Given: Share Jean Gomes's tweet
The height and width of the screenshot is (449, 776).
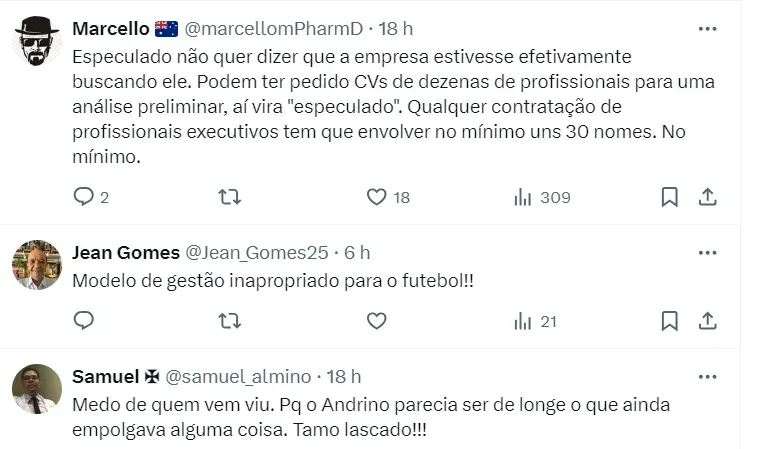Looking at the screenshot, I should pos(707,321).
